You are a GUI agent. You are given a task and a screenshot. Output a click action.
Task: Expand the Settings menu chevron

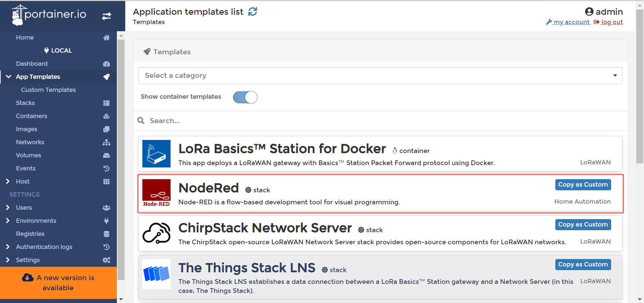coord(8,260)
